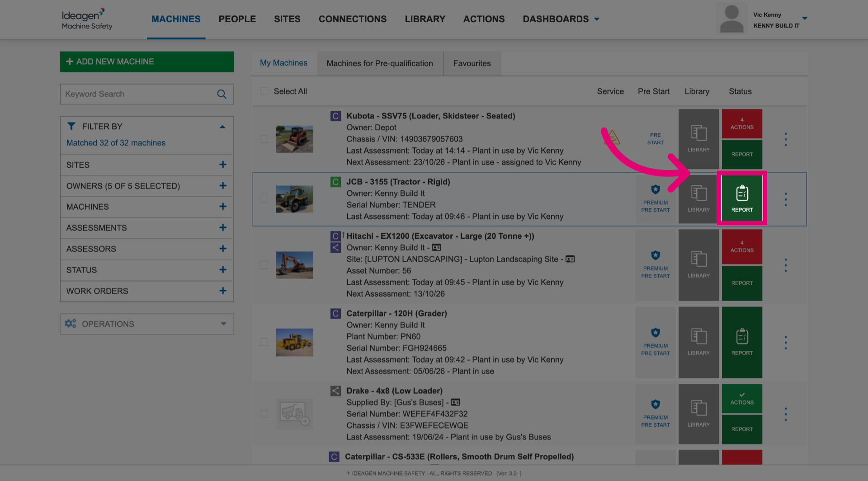Viewport: 868px width, 481px height.
Task: Click the share icon on Hitachi EX1200
Action: 335,248
